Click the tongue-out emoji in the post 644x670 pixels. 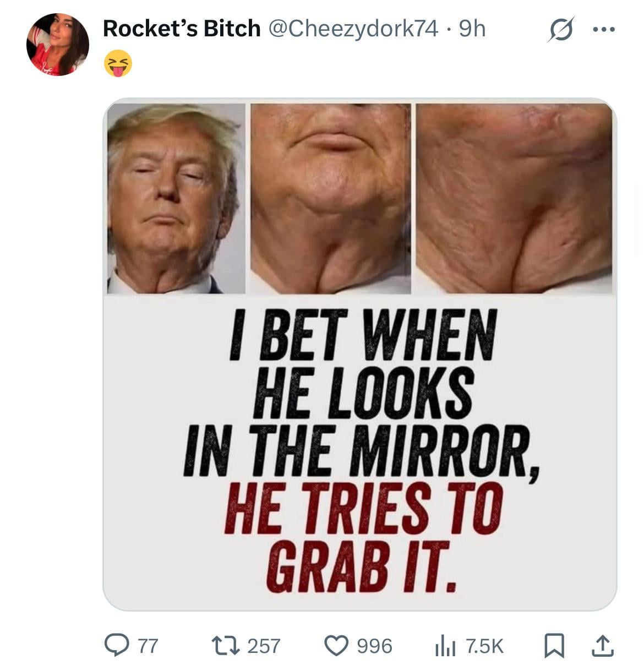[118, 62]
